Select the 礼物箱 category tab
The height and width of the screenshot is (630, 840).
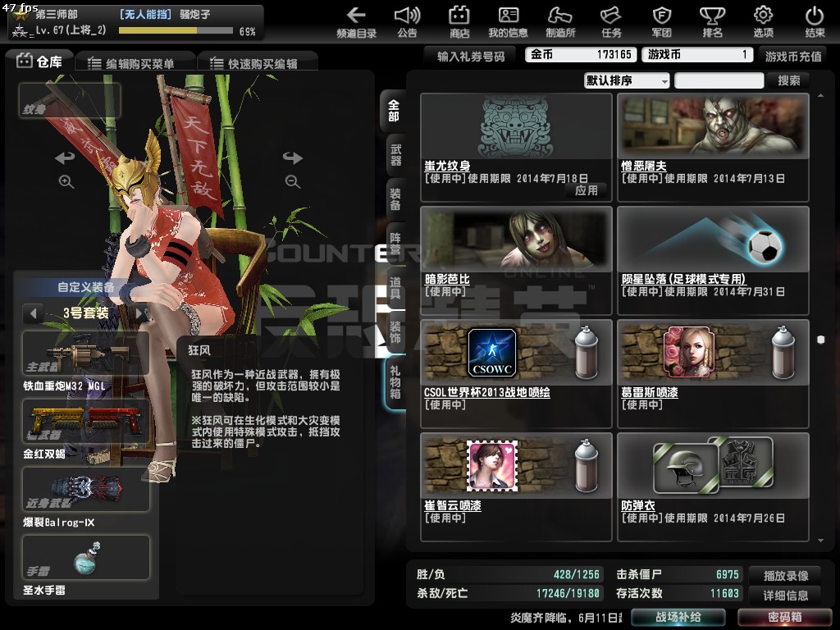click(x=395, y=382)
